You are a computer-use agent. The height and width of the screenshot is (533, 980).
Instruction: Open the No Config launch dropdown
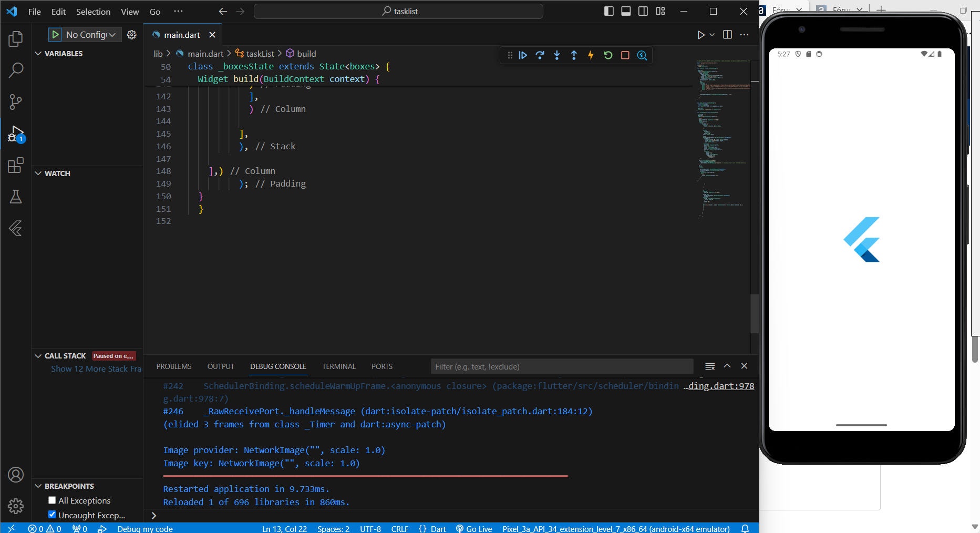coord(91,35)
